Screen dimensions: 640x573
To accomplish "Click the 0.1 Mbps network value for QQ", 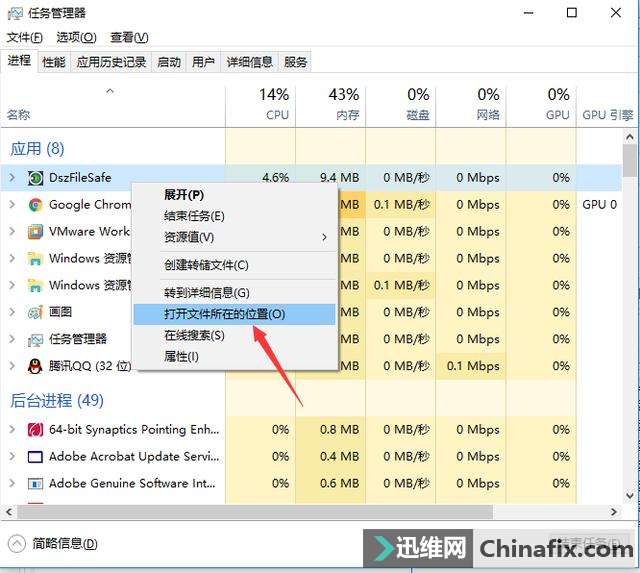I will (x=473, y=366).
